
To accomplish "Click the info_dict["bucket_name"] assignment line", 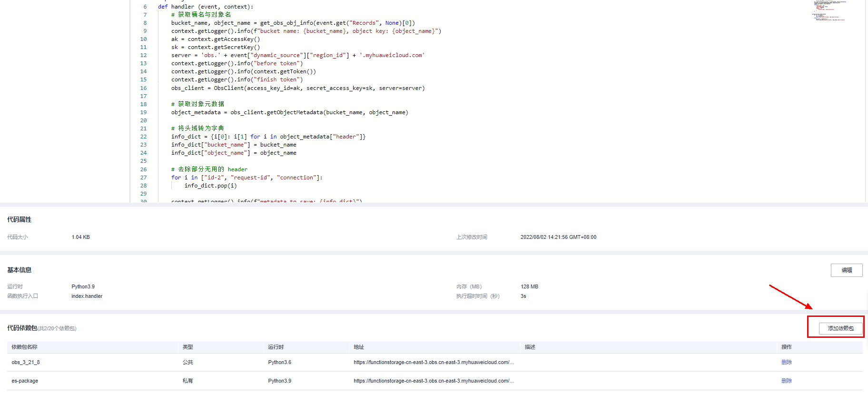I will click(x=234, y=145).
